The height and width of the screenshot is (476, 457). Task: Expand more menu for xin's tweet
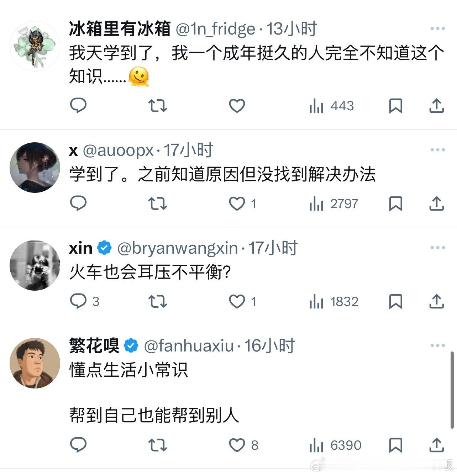tap(437, 248)
